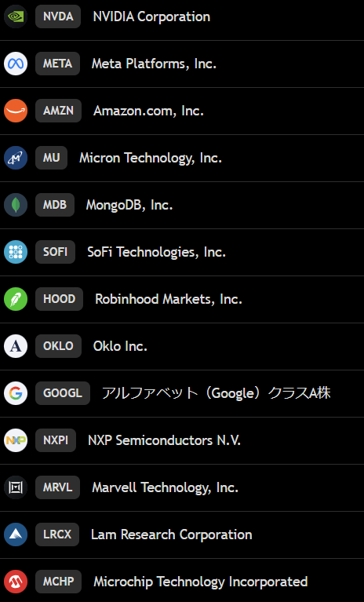Click the Google G logo icon
The width and height of the screenshot is (364, 602).
tap(16, 393)
